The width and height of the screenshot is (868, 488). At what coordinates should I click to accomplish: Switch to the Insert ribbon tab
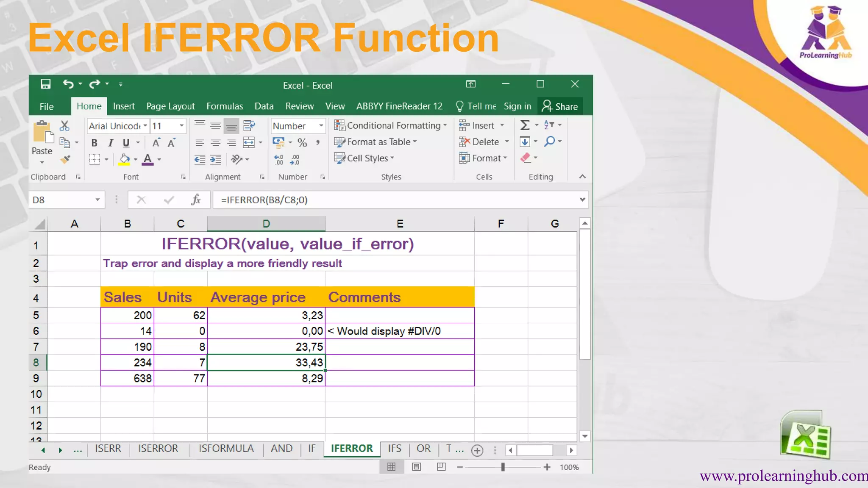coord(124,106)
